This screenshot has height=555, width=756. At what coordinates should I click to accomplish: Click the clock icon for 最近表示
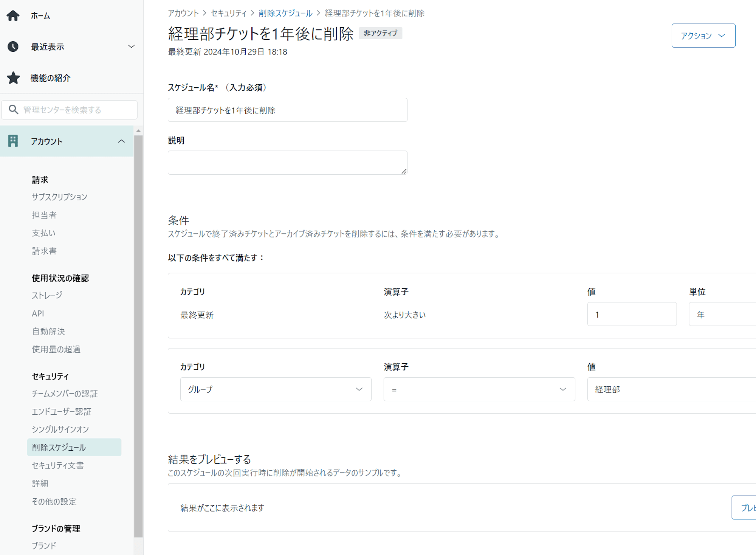point(13,47)
